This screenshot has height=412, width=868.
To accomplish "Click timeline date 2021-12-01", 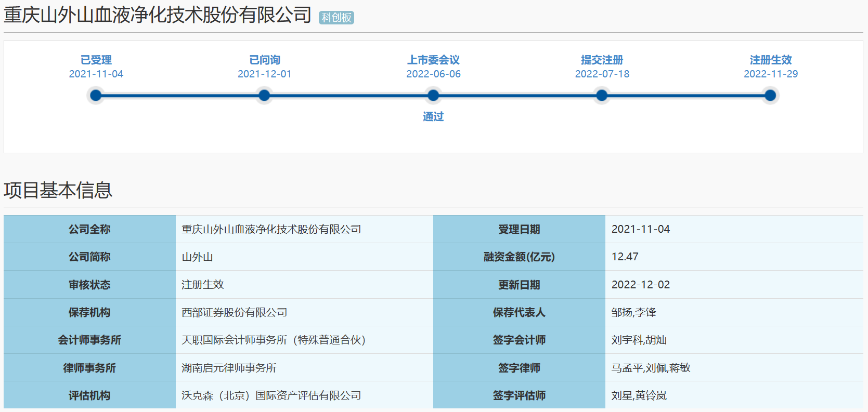I will (264, 74).
